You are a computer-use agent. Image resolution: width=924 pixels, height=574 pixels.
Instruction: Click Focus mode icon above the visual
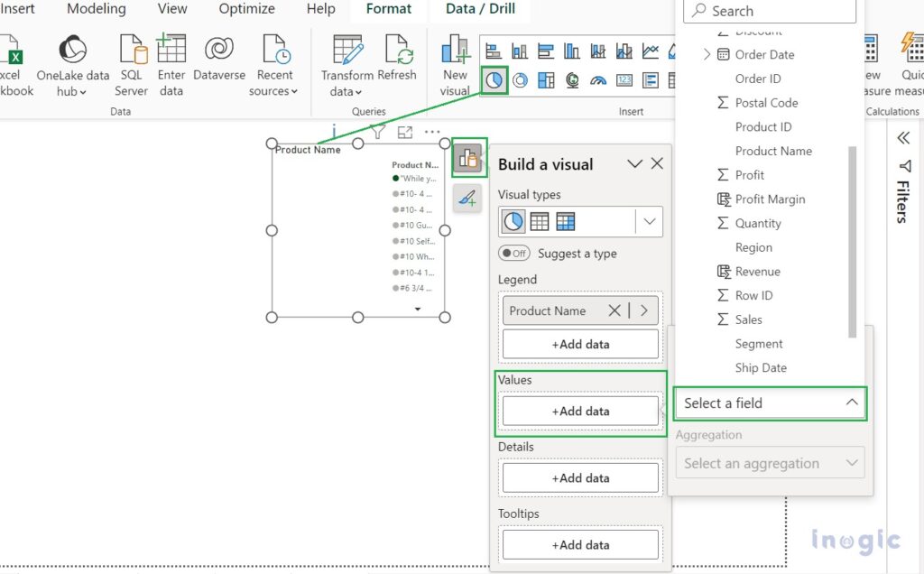tap(405, 132)
